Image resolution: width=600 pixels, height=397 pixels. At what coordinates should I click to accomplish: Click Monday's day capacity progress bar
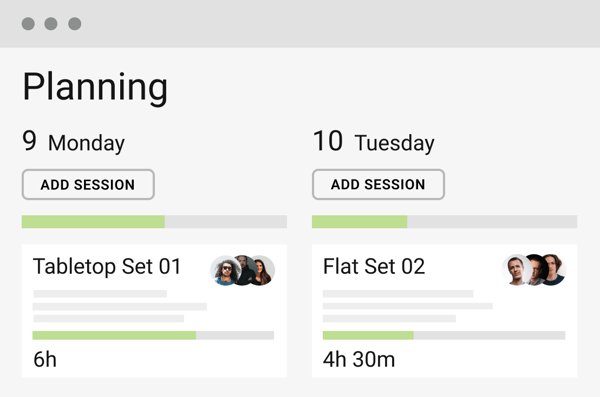pos(154,222)
